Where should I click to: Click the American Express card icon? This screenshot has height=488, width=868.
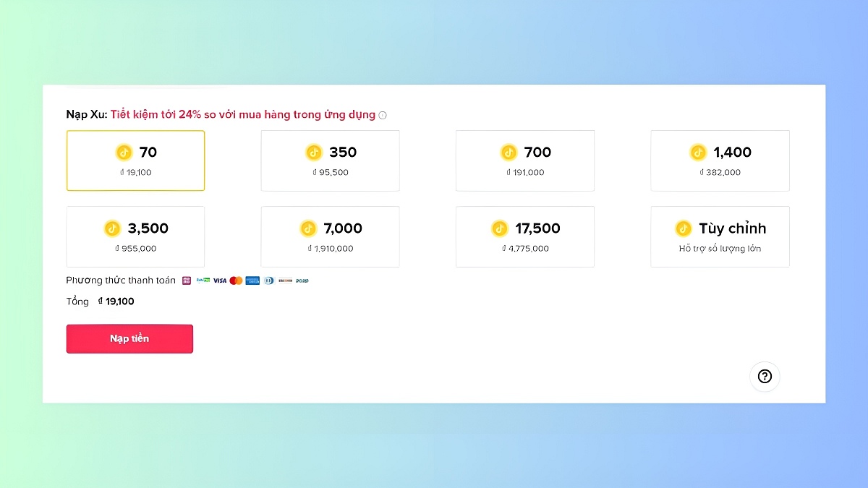tap(252, 281)
